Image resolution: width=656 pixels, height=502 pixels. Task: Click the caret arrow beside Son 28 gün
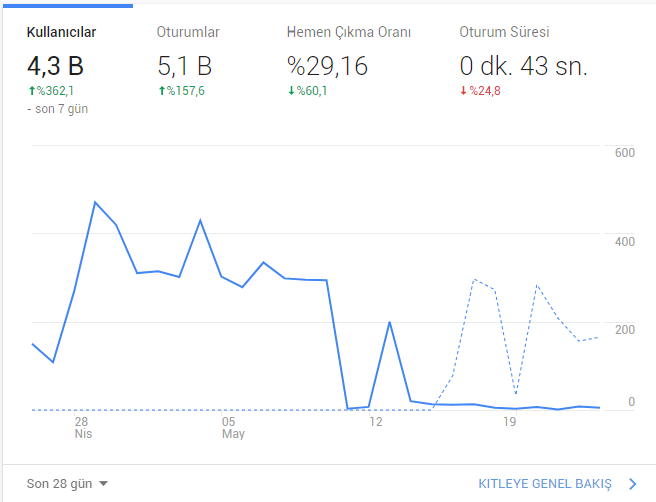[103, 484]
